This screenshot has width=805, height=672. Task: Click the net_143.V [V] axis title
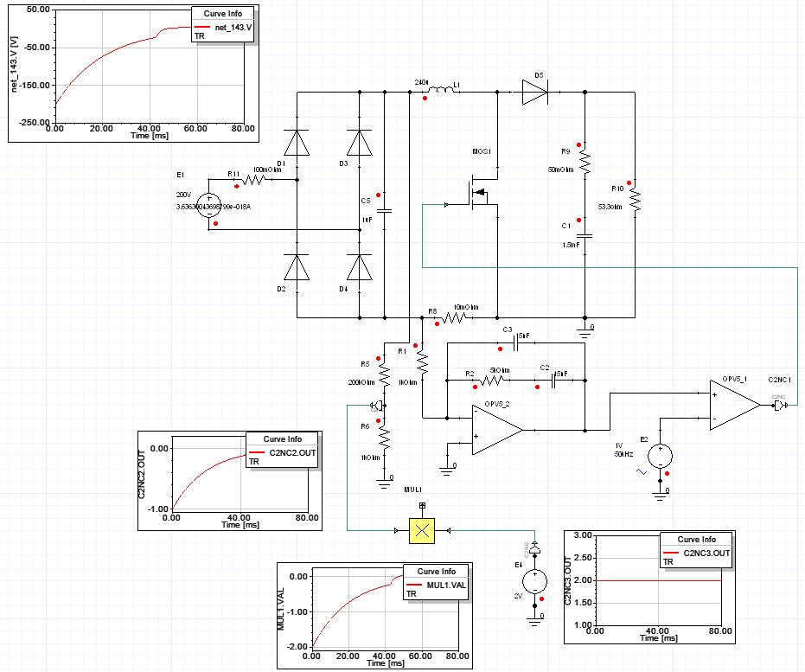pos(15,65)
